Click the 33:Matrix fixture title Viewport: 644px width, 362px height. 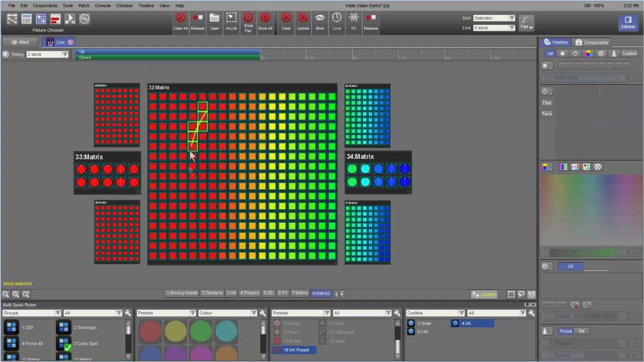pyautogui.click(x=89, y=157)
